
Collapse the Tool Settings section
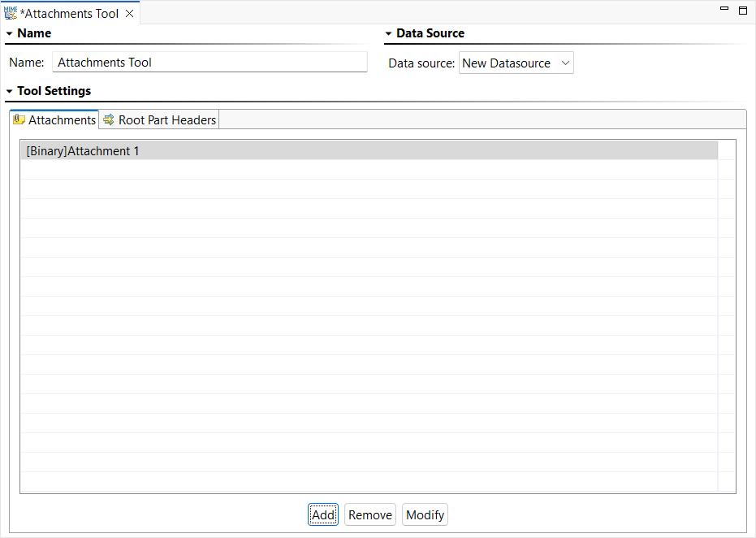pos(9,91)
